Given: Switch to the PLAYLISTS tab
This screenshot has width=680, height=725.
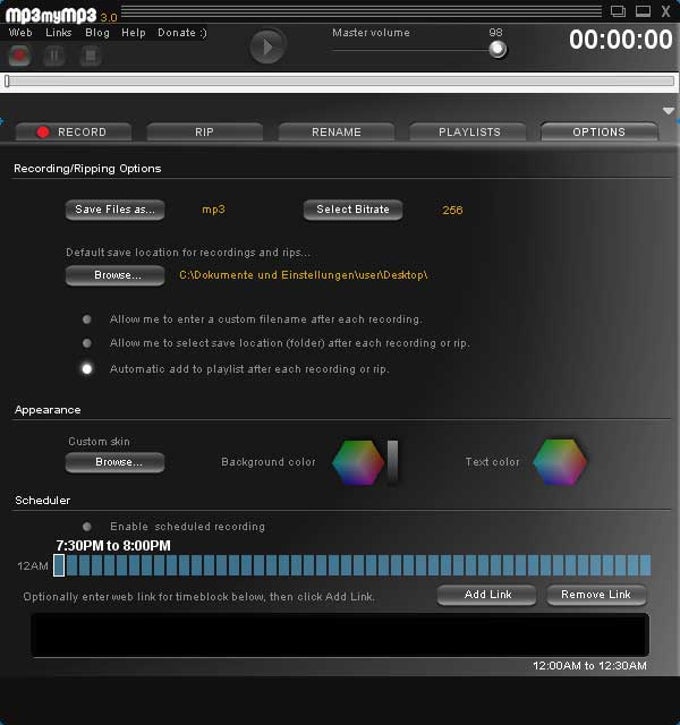Looking at the screenshot, I should [x=469, y=132].
